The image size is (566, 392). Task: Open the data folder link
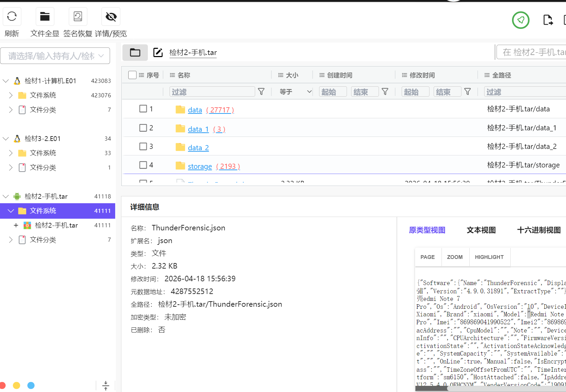tap(195, 110)
